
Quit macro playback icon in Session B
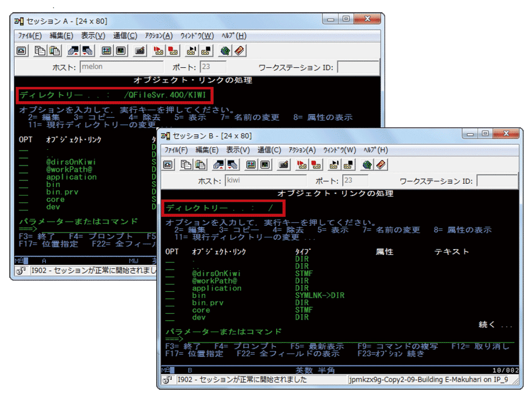[x=348, y=165]
